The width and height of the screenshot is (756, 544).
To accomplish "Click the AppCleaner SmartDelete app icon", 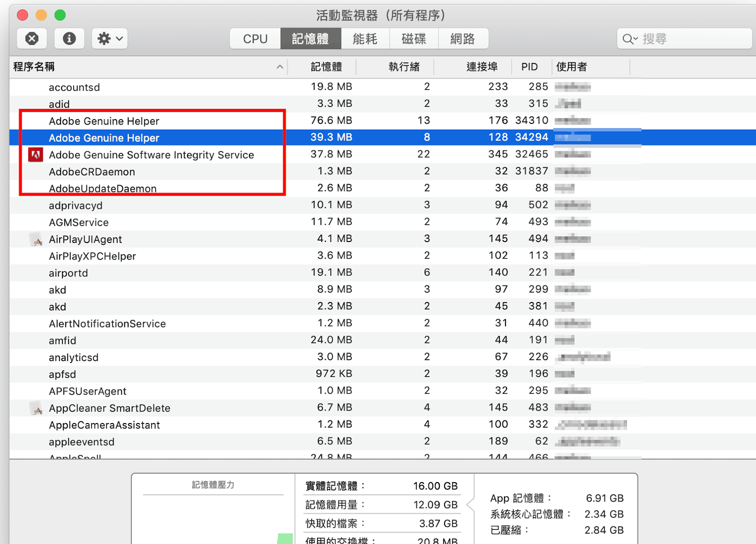I will 36,408.
